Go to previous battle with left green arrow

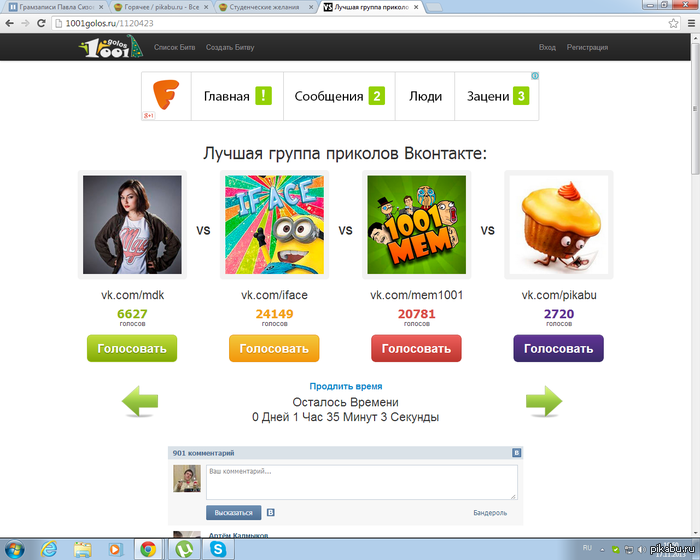pyautogui.click(x=140, y=401)
